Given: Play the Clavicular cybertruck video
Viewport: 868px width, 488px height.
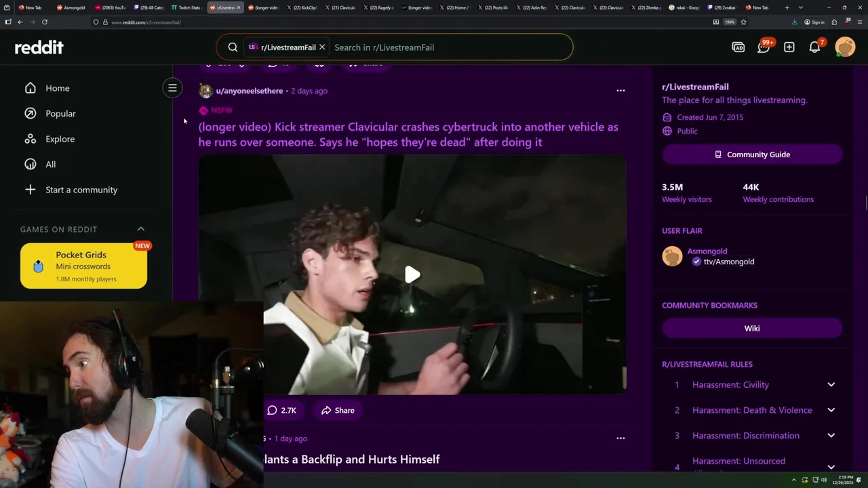Looking at the screenshot, I should pos(412,274).
